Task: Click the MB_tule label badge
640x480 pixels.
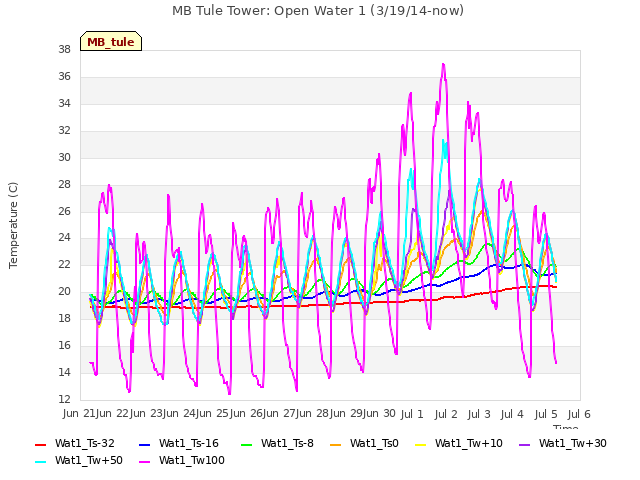Action: point(111,41)
